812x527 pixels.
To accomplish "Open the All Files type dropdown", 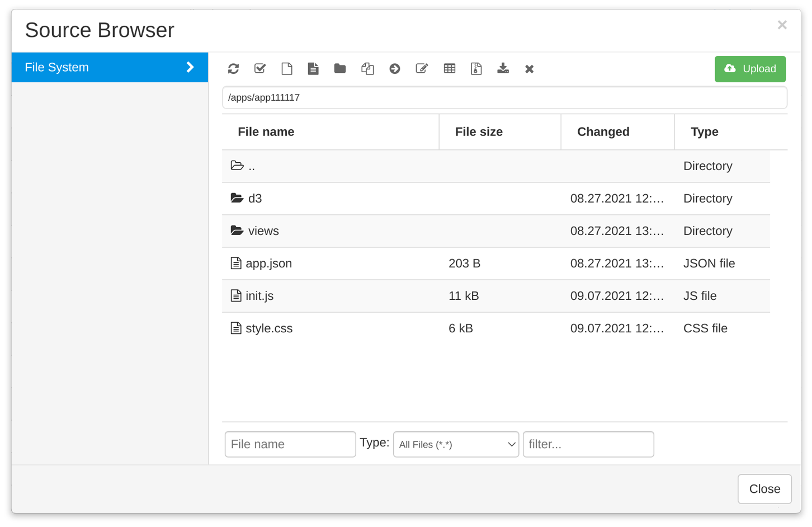I will (x=456, y=444).
